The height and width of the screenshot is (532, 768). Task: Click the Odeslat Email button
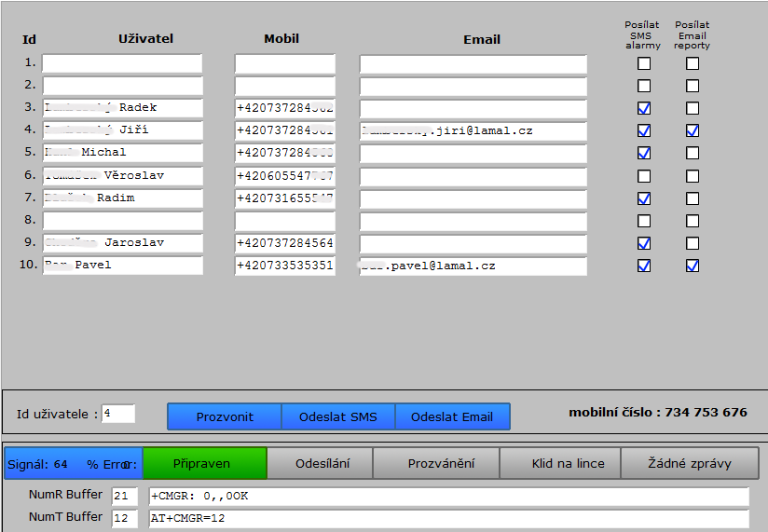(x=452, y=416)
